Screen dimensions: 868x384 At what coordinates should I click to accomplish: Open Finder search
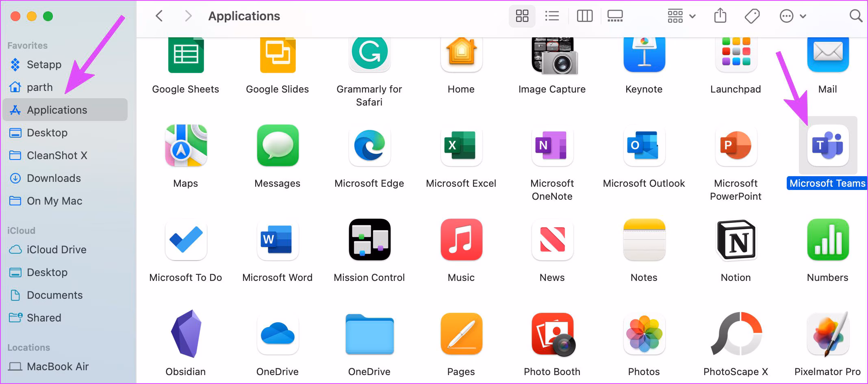[x=856, y=16]
